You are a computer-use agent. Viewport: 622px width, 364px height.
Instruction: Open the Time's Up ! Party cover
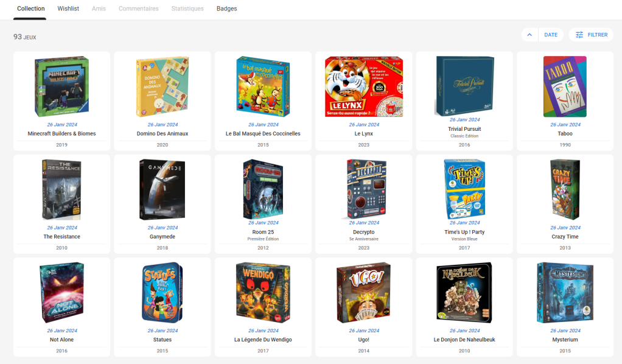[x=464, y=189]
